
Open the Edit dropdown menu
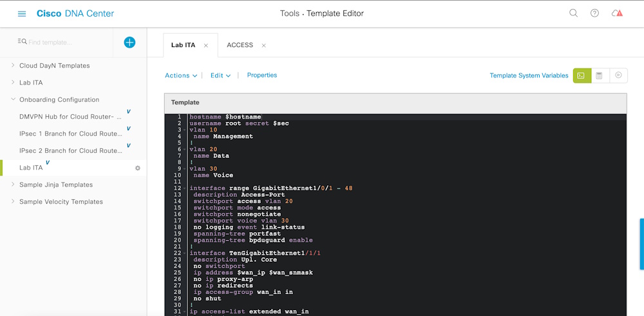point(220,75)
